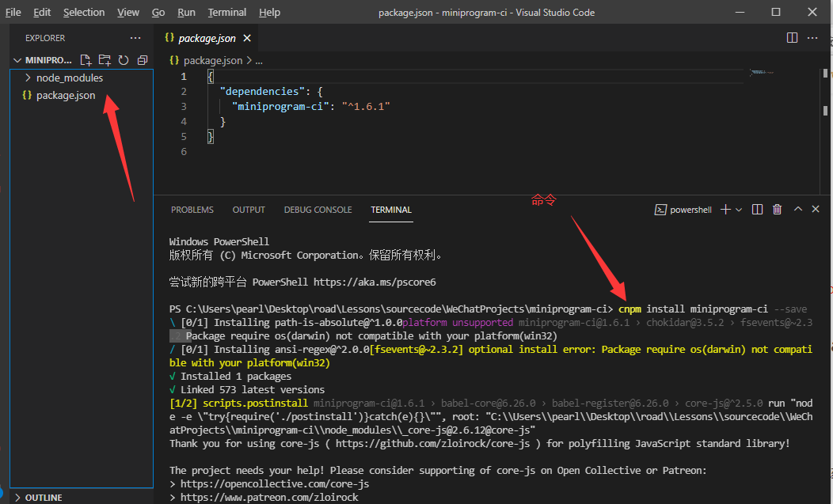Open the terminal profile dropdown arrow

click(739, 209)
